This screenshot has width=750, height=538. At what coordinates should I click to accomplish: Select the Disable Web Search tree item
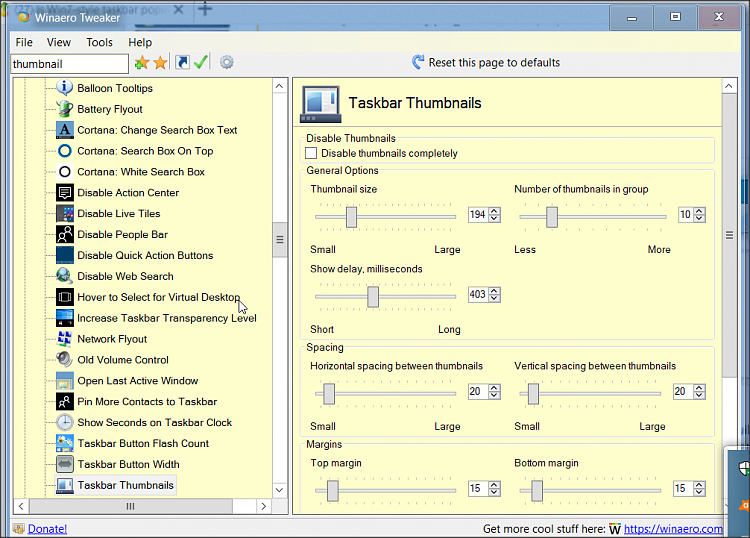[x=125, y=276]
